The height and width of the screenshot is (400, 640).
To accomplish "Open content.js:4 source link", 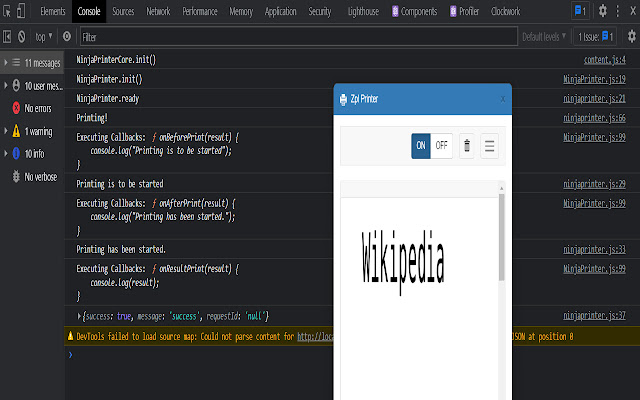I will pyautogui.click(x=605, y=60).
